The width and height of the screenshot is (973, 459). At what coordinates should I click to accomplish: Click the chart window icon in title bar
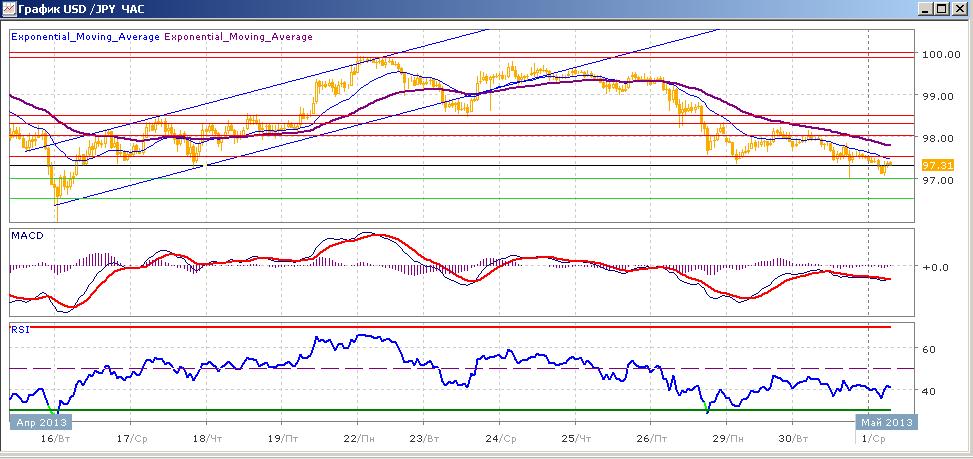point(8,9)
